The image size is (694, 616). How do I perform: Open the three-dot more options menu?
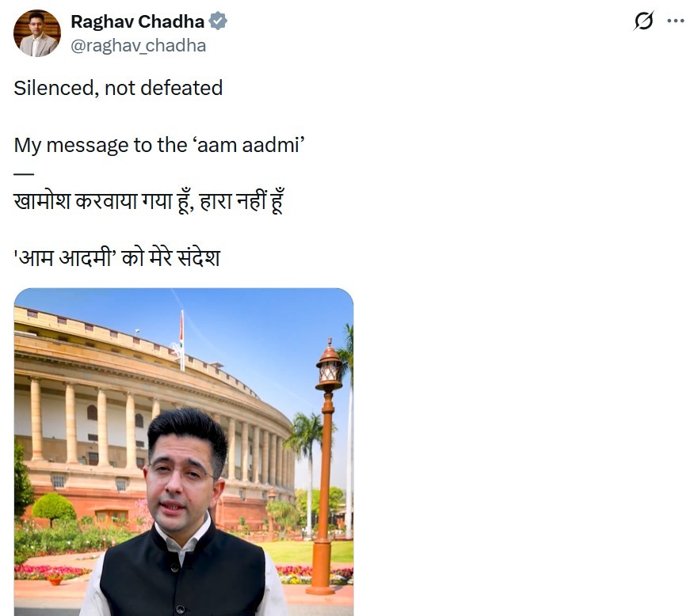676,21
